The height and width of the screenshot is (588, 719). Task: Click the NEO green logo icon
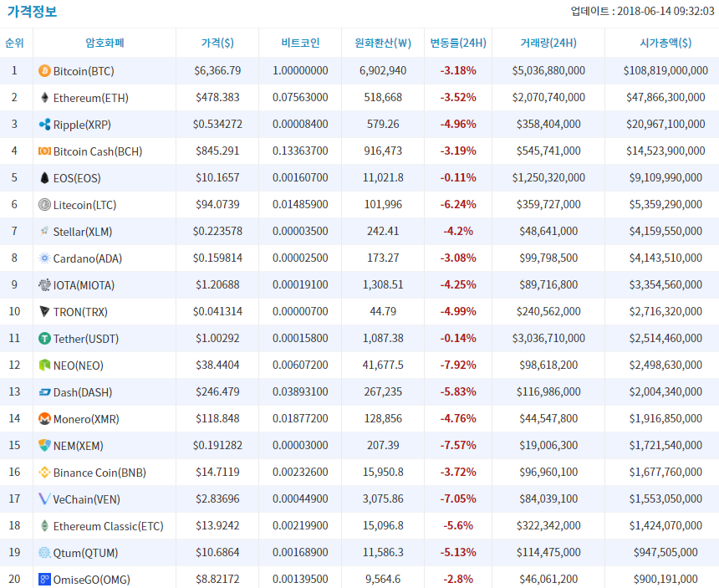point(44,365)
